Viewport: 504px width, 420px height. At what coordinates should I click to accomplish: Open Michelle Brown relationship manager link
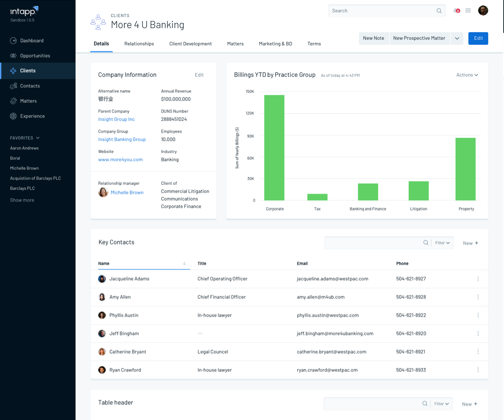pyautogui.click(x=127, y=192)
